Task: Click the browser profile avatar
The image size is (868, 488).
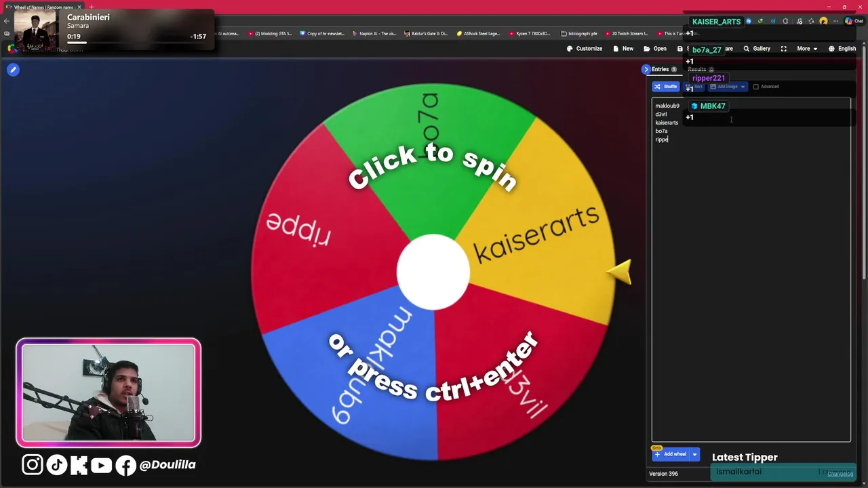Action: click(x=823, y=21)
